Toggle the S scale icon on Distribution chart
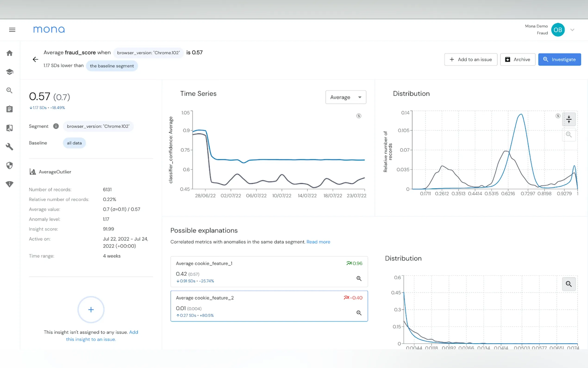The width and height of the screenshot is (588, 368). coord(558,116)
